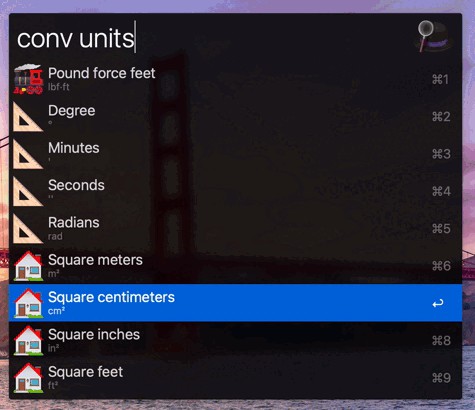Select the Pound force feet result
The image size is (475, 410).
pos(235,79)
